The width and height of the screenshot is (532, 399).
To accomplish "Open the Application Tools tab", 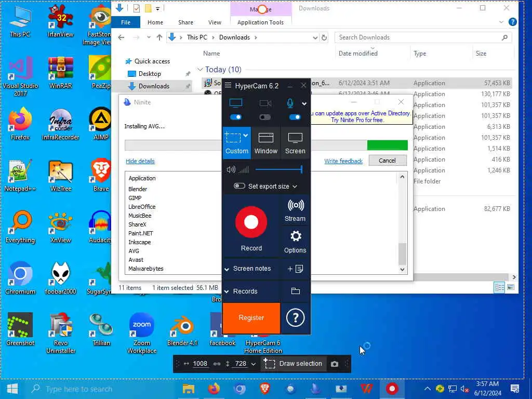I will (260, 22).
